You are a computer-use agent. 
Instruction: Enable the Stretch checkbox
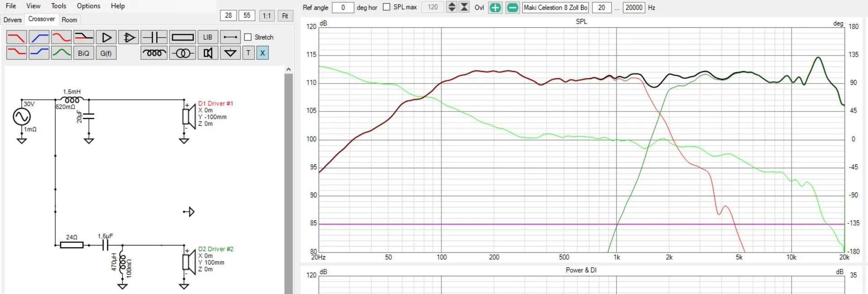pyautogui.click(x=248, y=37)
